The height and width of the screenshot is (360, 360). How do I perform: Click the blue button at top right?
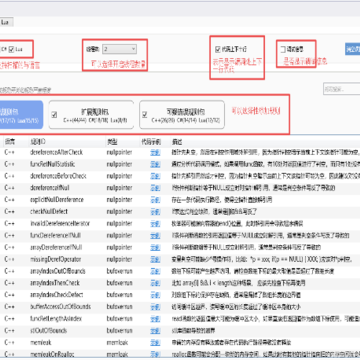353,49
